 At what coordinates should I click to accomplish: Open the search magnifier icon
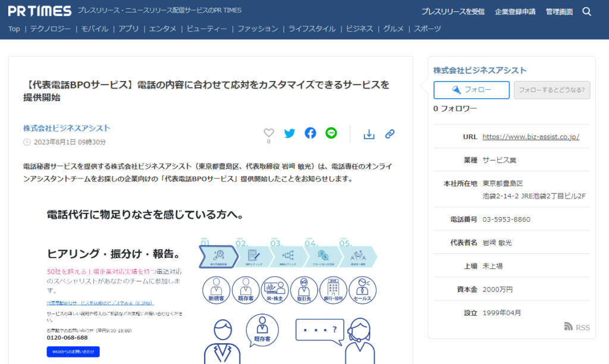586,12
